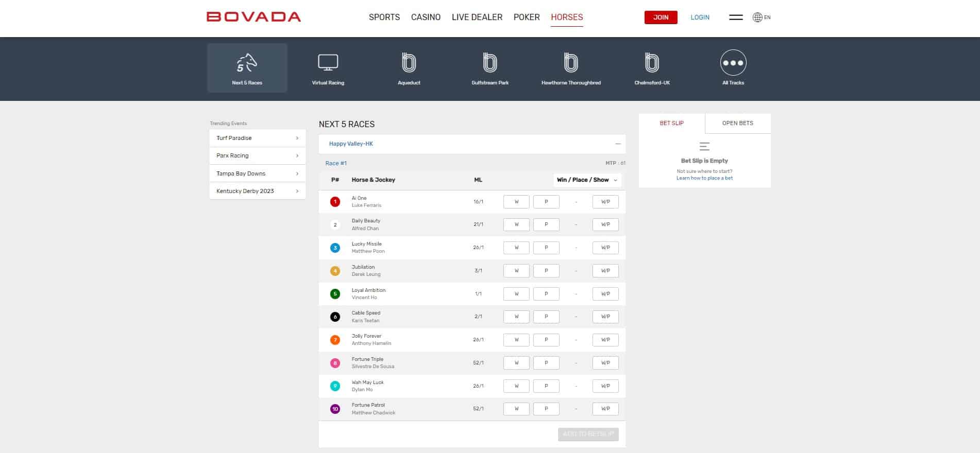Open All Tracks three-dot icon
Screen dimensions: 980x453
(x=733, y=63)
